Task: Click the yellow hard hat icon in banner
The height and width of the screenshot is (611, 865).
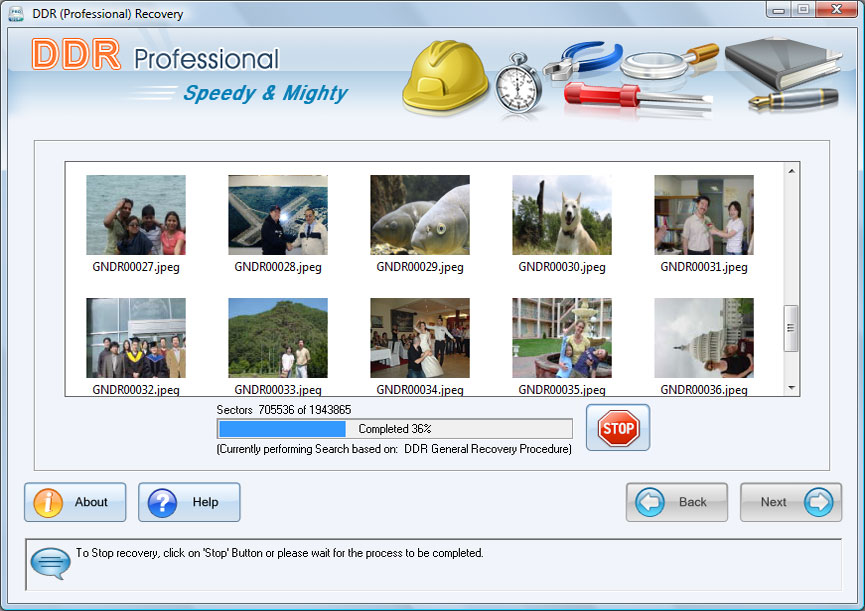Action: (x=445, y=77)
